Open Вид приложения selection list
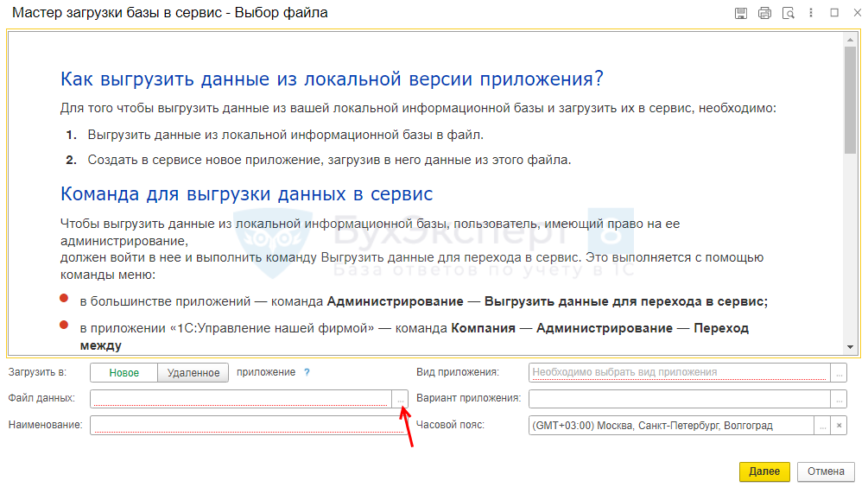The width and height of the screenshot is (868, 487). (839, 373)
